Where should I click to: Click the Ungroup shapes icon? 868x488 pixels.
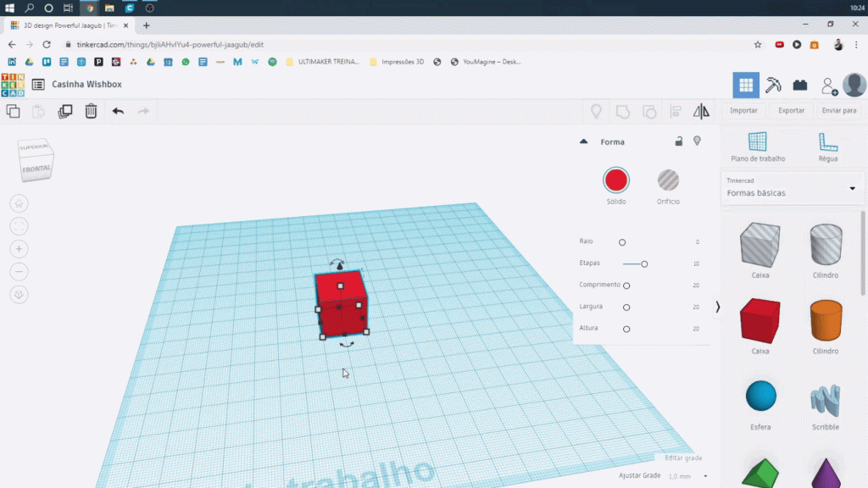(x=649, y=111)
